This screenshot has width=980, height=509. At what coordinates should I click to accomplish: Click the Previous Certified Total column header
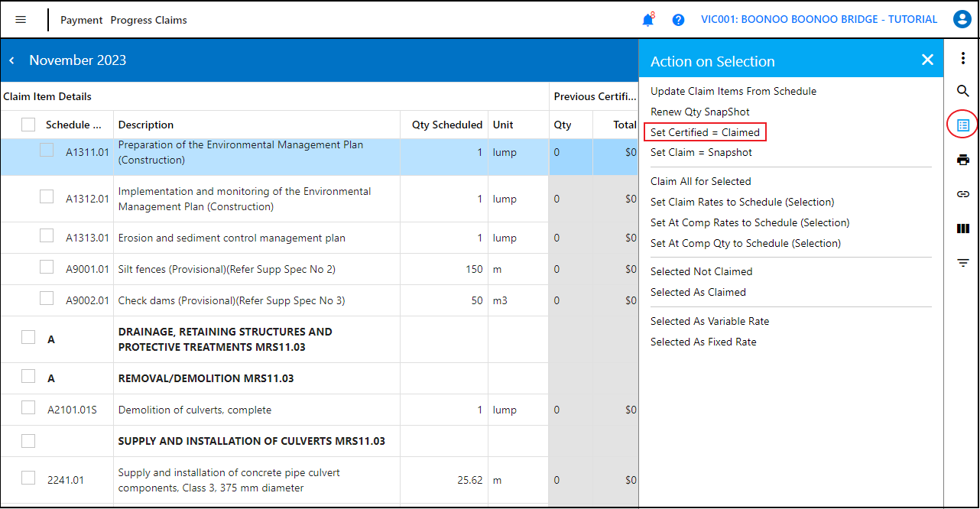pyautogui.click(x=625, y=125)
